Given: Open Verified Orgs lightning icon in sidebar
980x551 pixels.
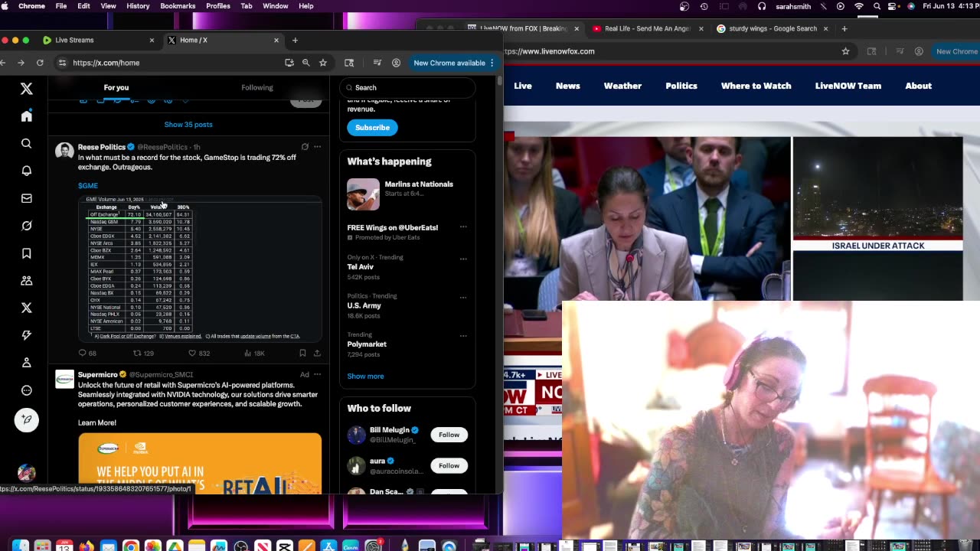Looking at the screenshot, I should point(26,335).
